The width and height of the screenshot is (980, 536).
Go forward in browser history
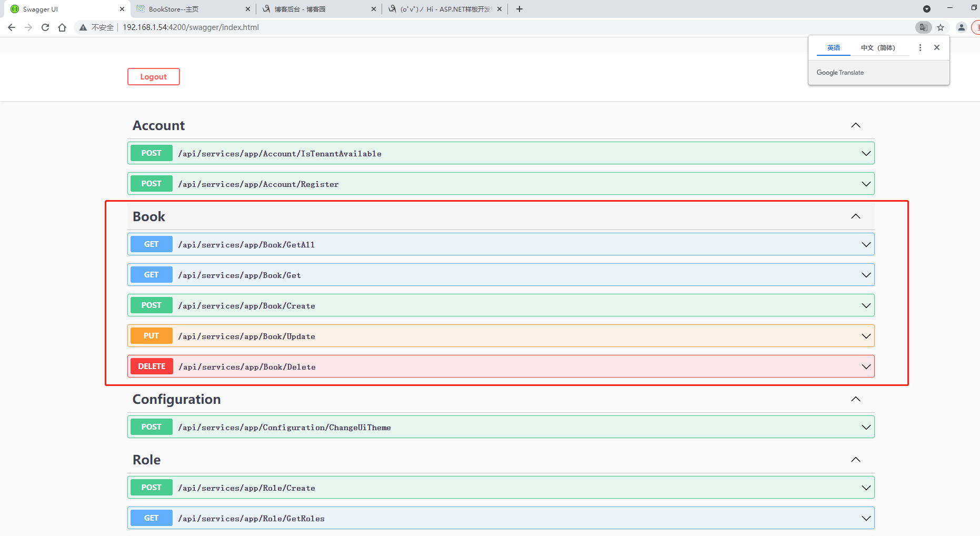(28, 27)
